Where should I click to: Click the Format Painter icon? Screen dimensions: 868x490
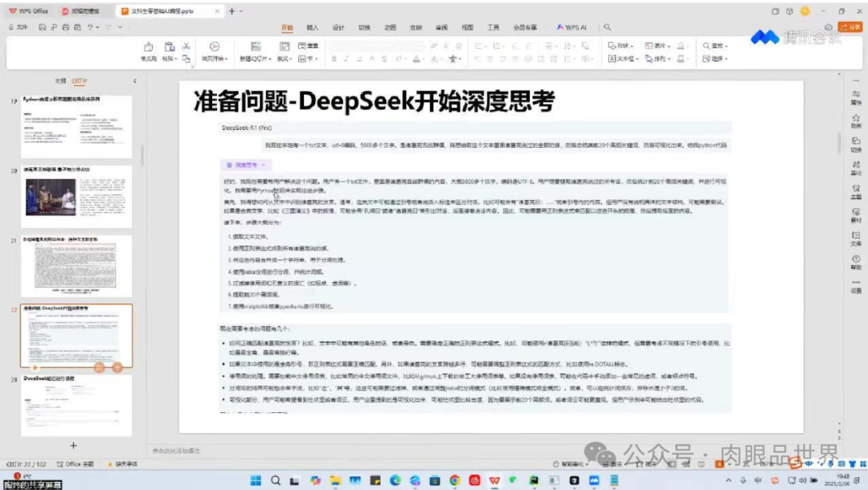pos(149,47)
